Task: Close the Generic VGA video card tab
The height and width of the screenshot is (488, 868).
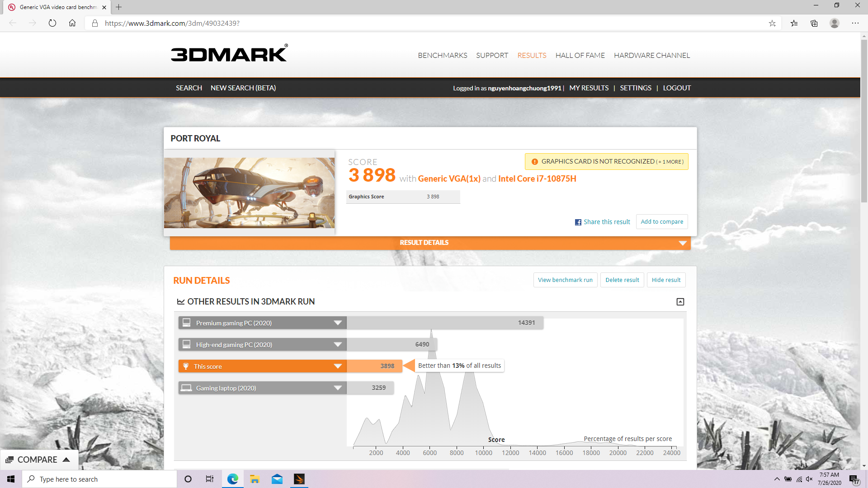Action: click(x=104, y=7)
